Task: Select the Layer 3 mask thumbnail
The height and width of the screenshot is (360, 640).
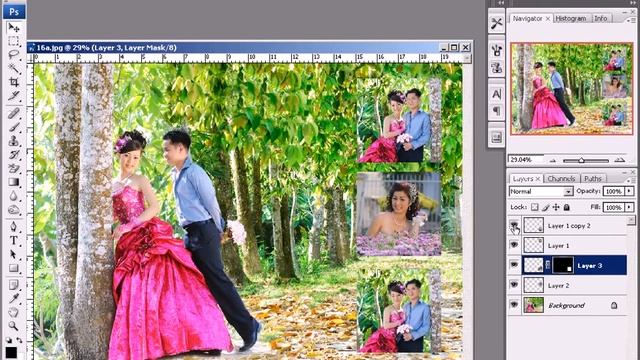Action: (x=563, y=265)
